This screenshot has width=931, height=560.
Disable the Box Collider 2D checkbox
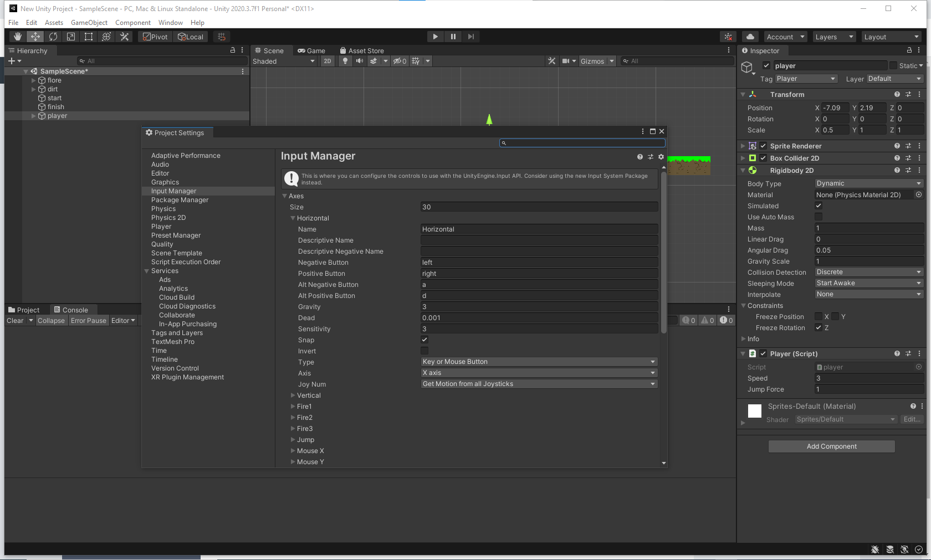pos(763,158)
